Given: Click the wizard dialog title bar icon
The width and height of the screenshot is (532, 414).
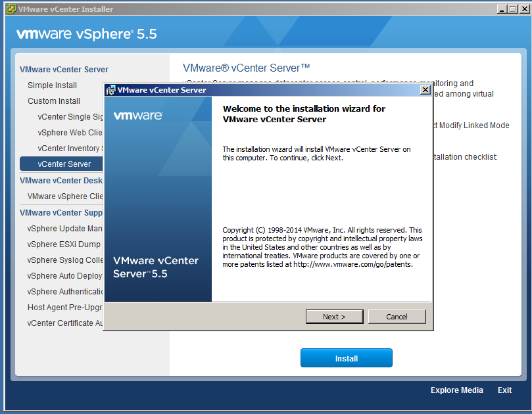Looking at the screenshot, I should 111,90.
